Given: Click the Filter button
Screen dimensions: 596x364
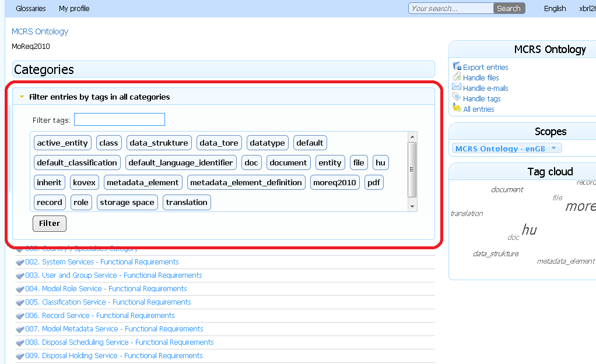Looking at the screenshot, I should pos(50,223).
